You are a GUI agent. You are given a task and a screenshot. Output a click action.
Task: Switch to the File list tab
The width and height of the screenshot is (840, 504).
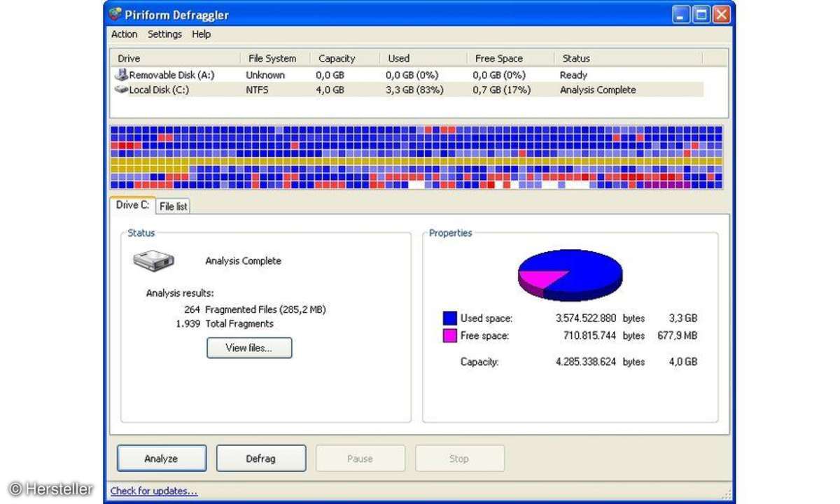(x=173, y=206)
